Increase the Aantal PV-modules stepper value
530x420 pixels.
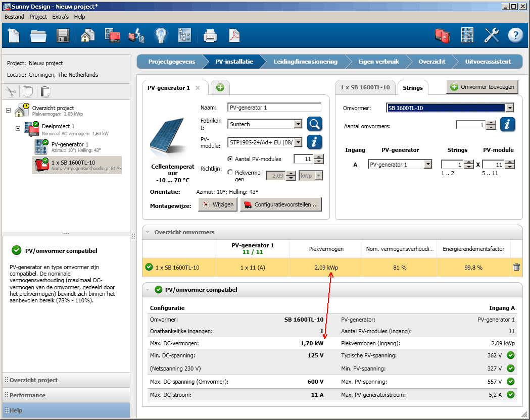pos(319,156)
